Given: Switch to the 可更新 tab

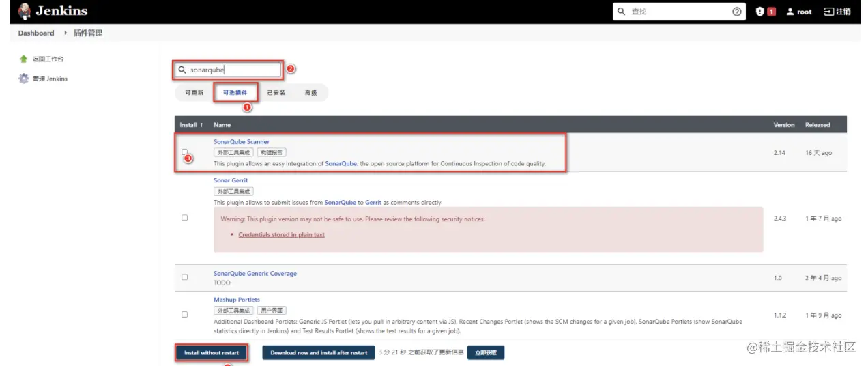Looking at the screenshot, I should 194,93.
